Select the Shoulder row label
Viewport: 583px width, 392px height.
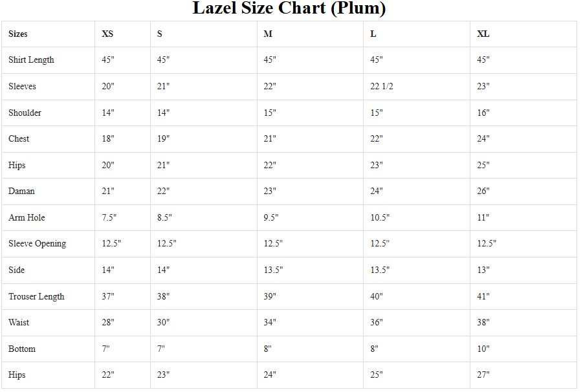click(25, 113)
